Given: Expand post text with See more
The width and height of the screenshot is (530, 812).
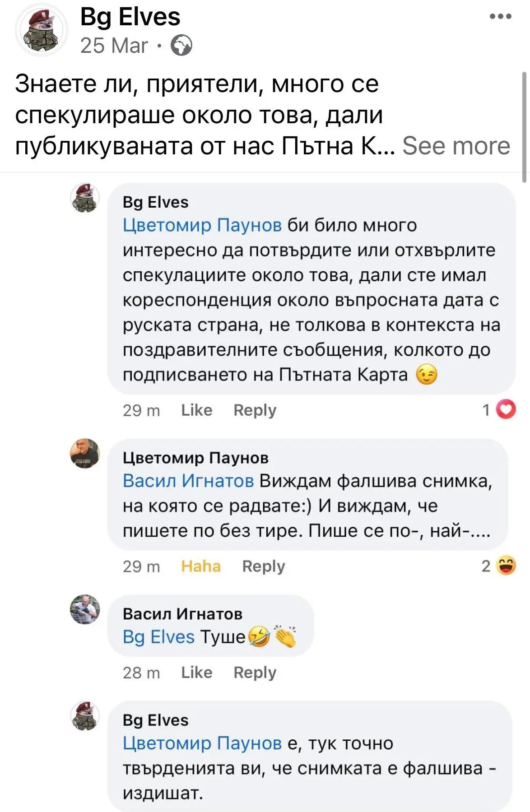Looking at the screenshot, I should coord(456,146).
